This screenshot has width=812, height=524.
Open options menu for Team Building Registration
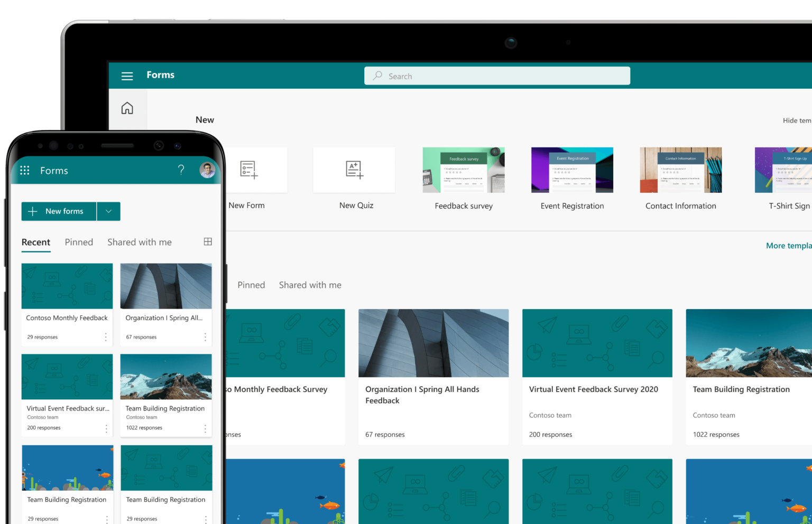(205, 428)
